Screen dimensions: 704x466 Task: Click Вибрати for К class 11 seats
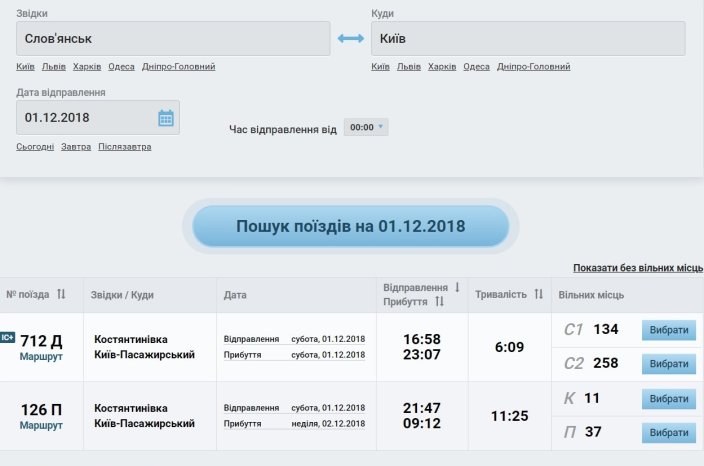tap(669, 399)
